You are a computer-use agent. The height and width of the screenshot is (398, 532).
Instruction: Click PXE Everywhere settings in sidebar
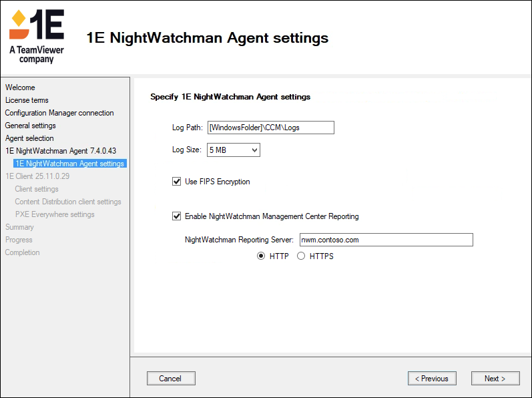[55, 214]
